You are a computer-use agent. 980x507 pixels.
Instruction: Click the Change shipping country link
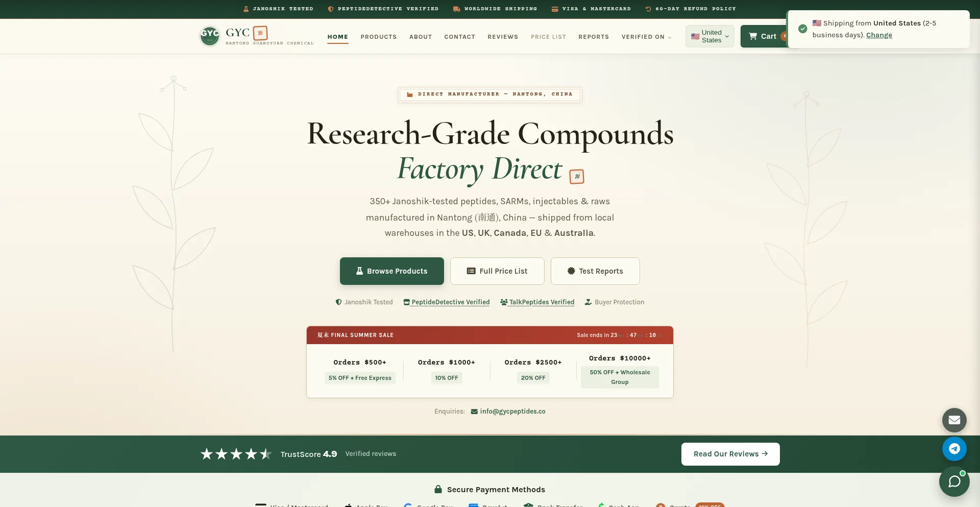click(879, 35)
